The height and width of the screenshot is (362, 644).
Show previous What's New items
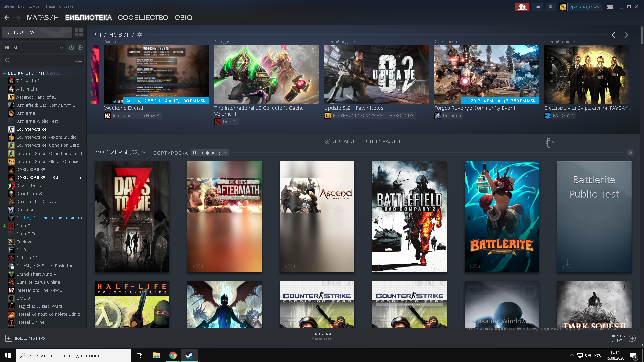[613, 35]
